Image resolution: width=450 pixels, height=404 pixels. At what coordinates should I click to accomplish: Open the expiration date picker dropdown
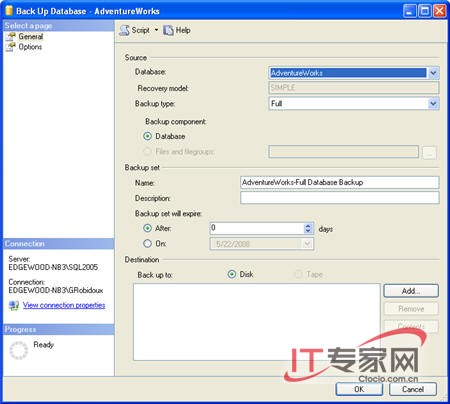click(307, 244)
